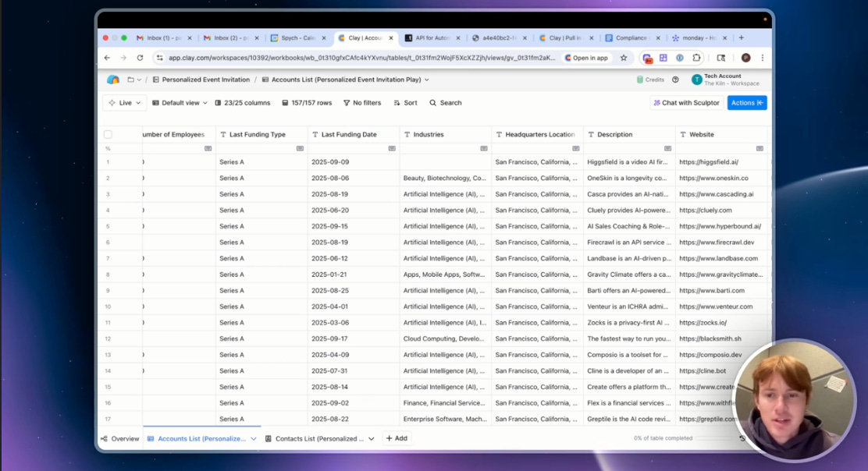This screenshot has height=471, width=868.
Task: Click 'Cloud Computing, Develo...' cell
Action: coord(445,338)
